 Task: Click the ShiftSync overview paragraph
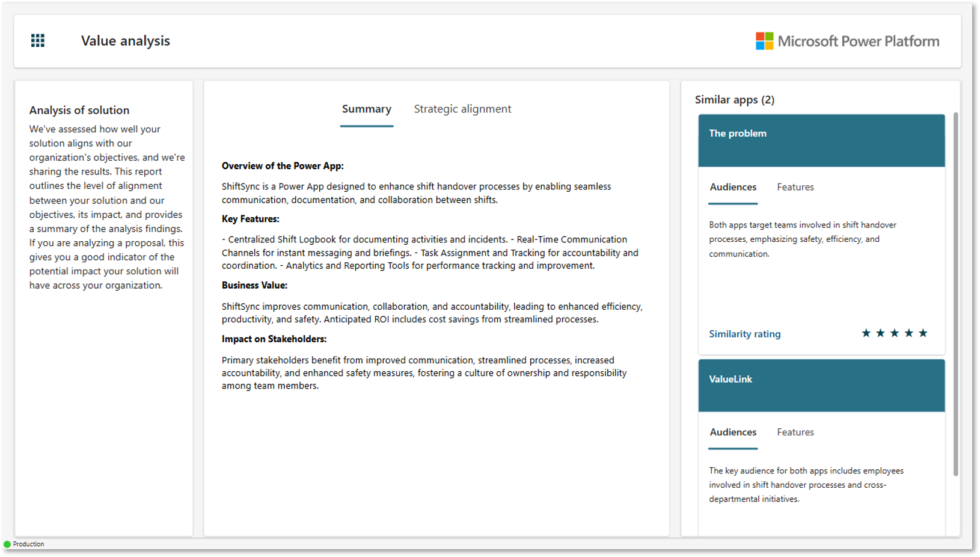pos(416,193)
